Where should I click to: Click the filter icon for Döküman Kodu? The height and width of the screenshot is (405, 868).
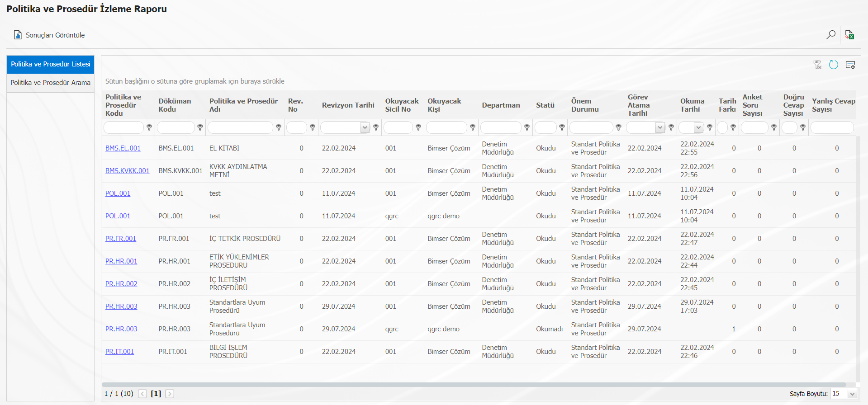coord(200,127)
